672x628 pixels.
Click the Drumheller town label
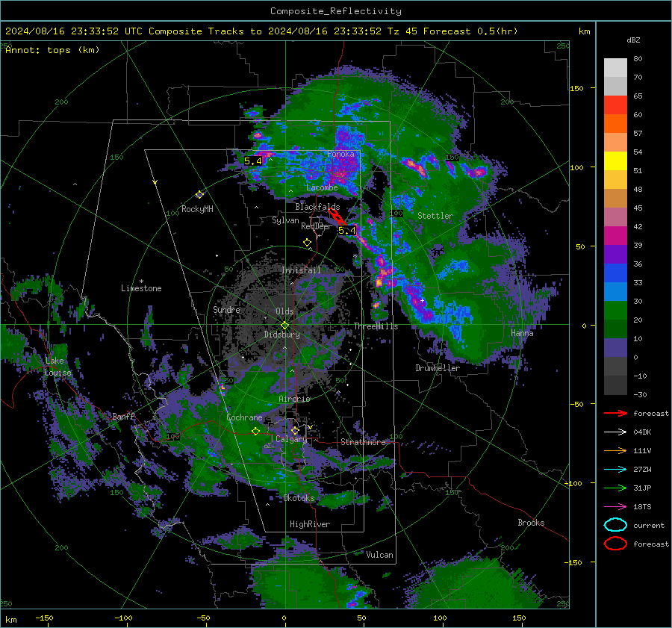(438, 368)
